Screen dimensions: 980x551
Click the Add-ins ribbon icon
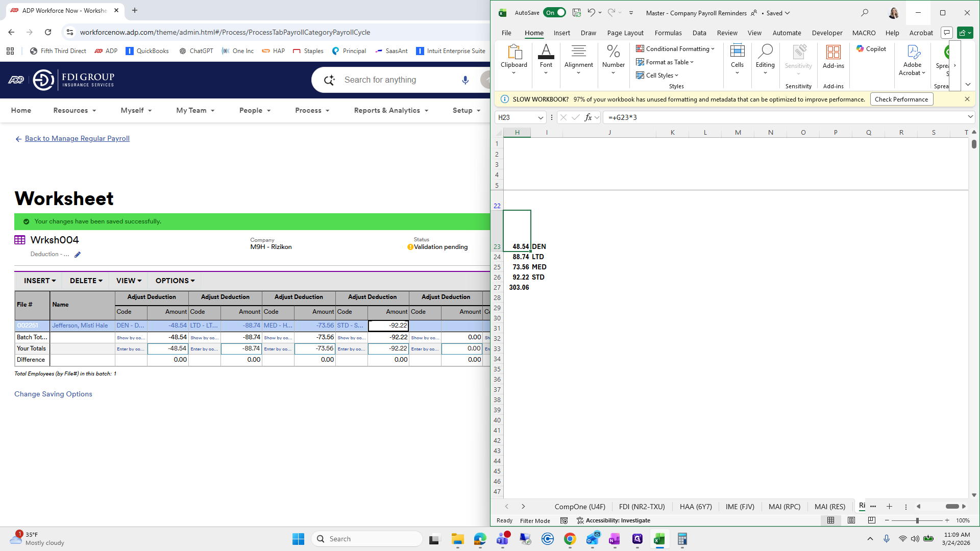point(833,53)
